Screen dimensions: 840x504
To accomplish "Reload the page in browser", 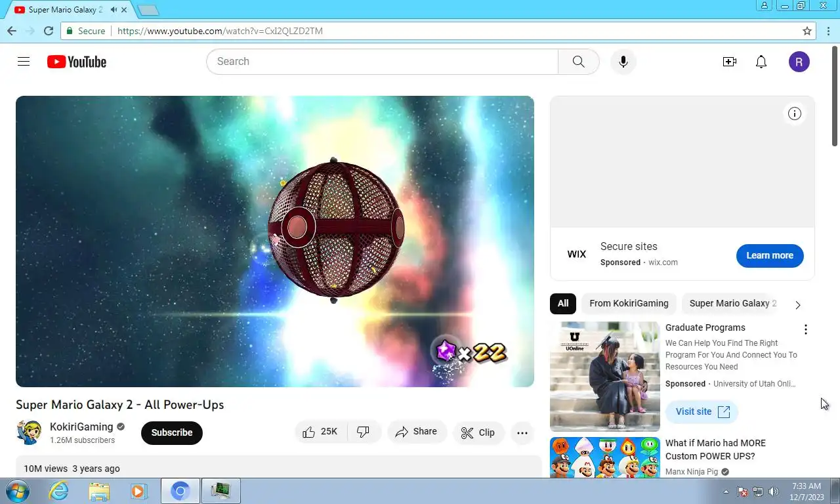I will point(49,31).
